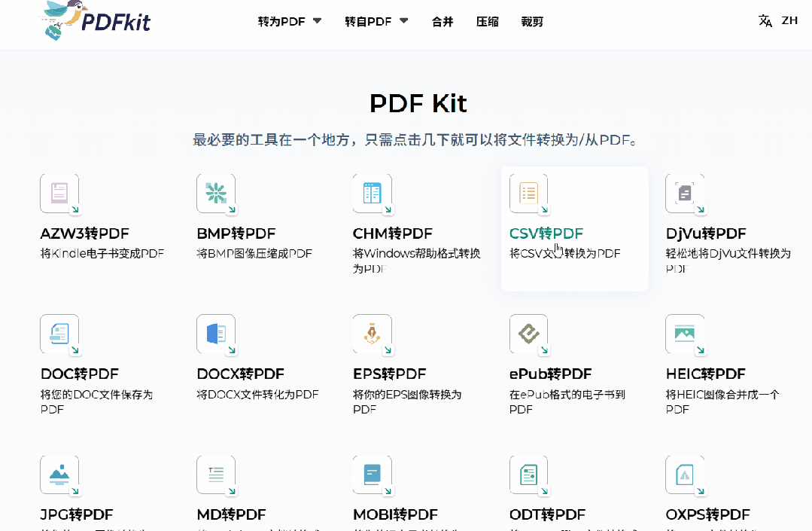Screen dimensions: 812x531
Task: Open the HEIC to PDF icon
Action: [685, 334]
